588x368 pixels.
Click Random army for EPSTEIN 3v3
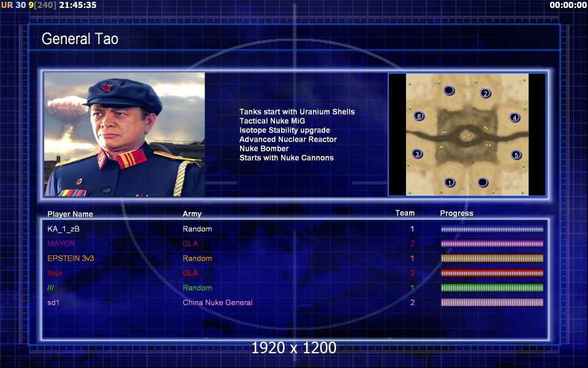(197, 258)
